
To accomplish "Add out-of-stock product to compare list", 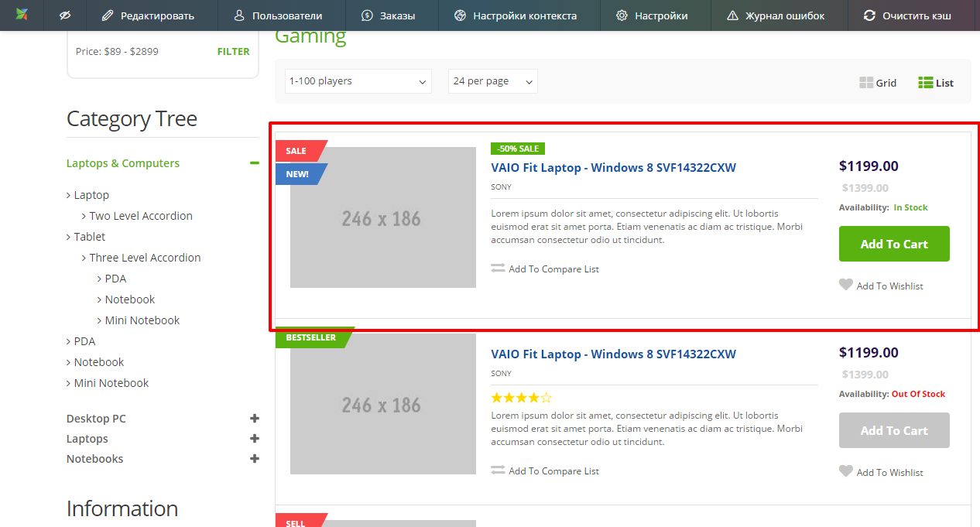I will (x=545, y=471).
